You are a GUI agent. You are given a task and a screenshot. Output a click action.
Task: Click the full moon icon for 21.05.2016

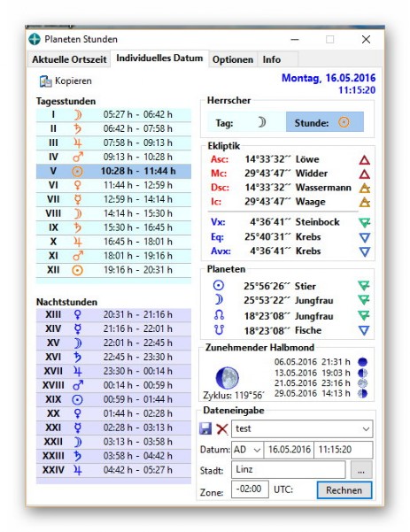coord(362,383)
